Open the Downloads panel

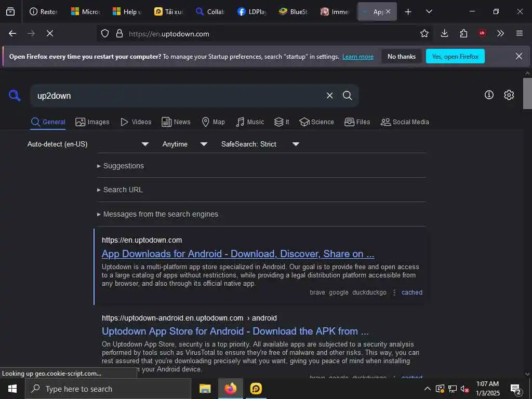click(x=445, y=33)
